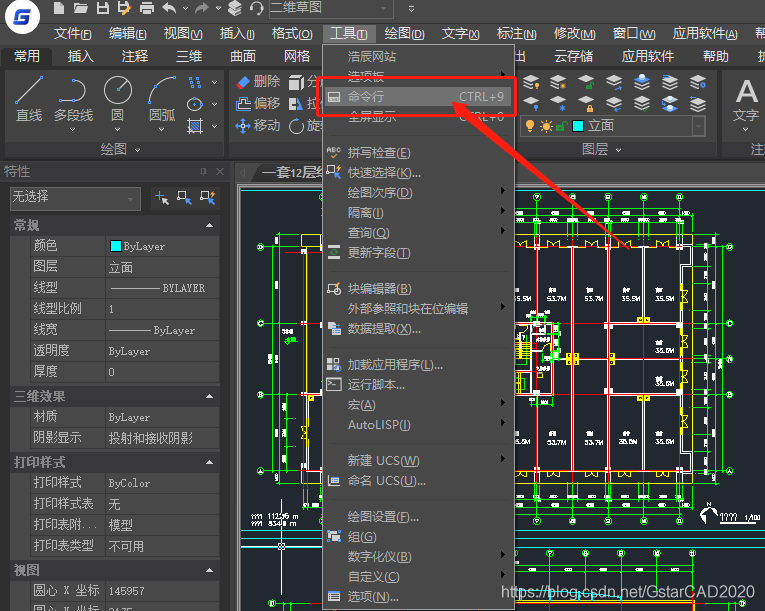Toggle the layer lock icon
This screenshot has height=611, width=765.
561,126
